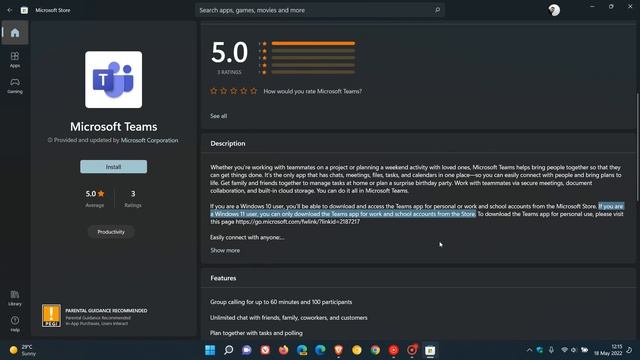Open the Apps section in sidebar
Image resolution: width=640 pixels, height=360 pixels.
[15, 60]
